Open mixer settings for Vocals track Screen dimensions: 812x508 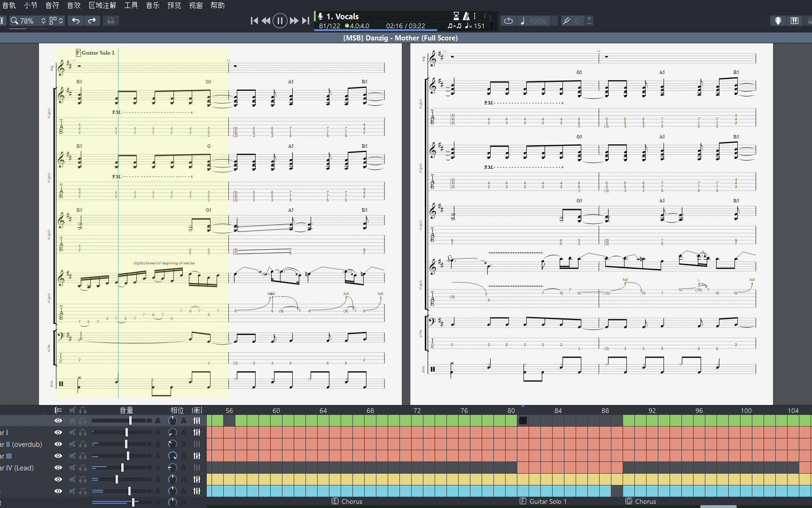coord(197,421)
